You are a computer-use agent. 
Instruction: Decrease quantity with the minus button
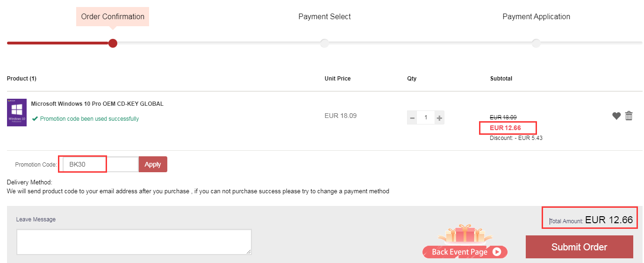pyautogui.click(x=412, y=118)
